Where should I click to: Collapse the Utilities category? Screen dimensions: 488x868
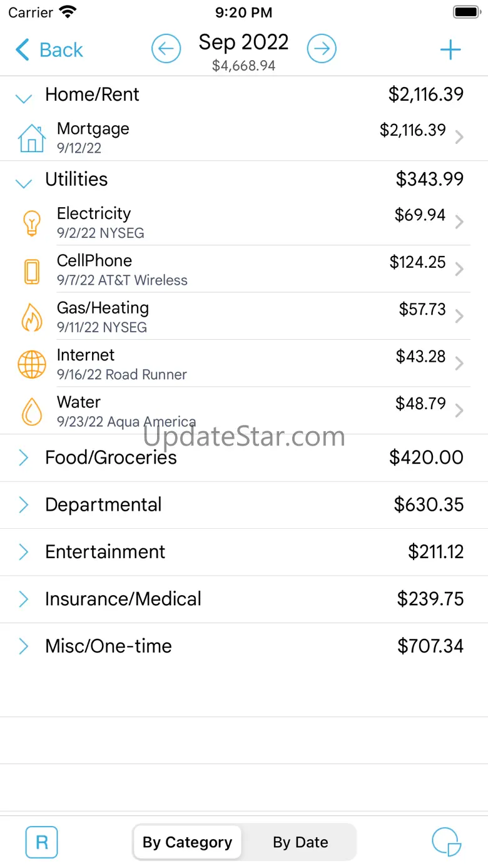[24, 182]
